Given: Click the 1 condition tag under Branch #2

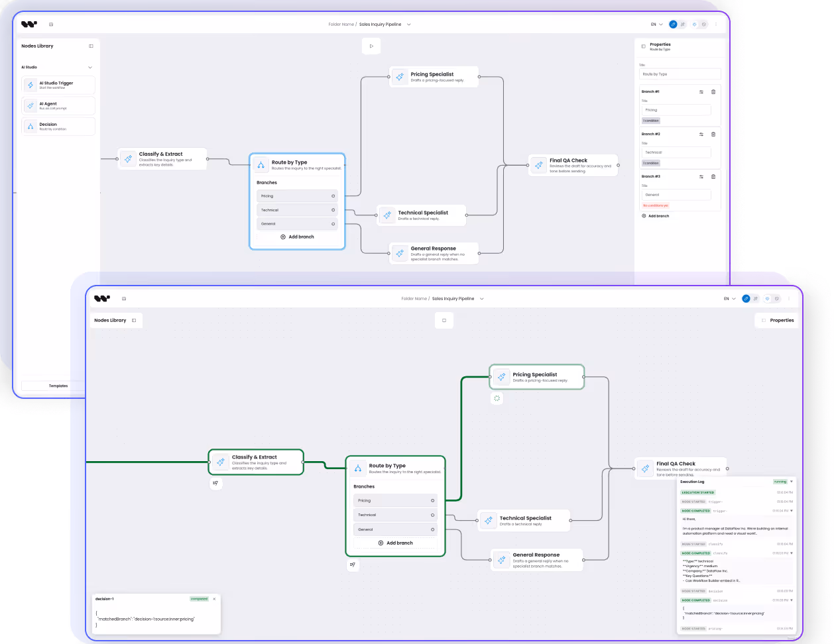Looking at the screenshot, I should tap(651, 163).
